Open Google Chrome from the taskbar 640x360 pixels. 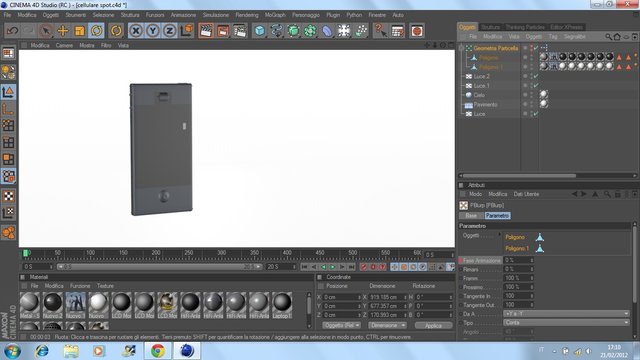tap(158, 351)
